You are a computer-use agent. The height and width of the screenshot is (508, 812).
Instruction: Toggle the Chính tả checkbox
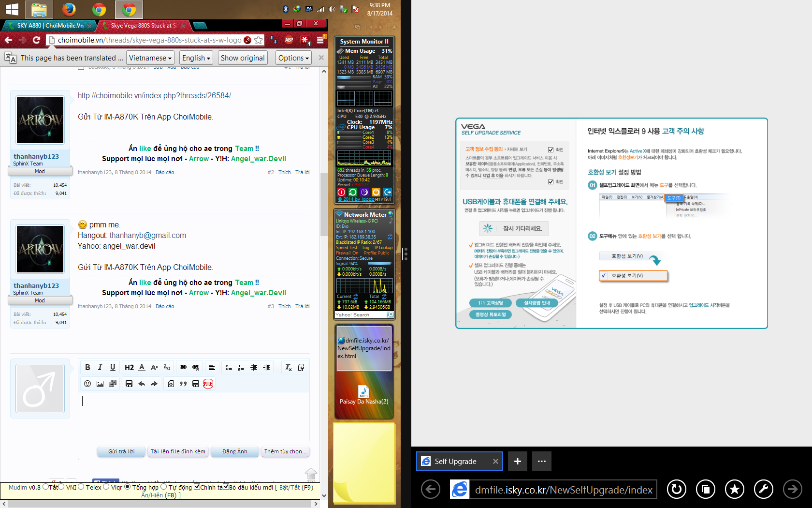click(197, 487)
